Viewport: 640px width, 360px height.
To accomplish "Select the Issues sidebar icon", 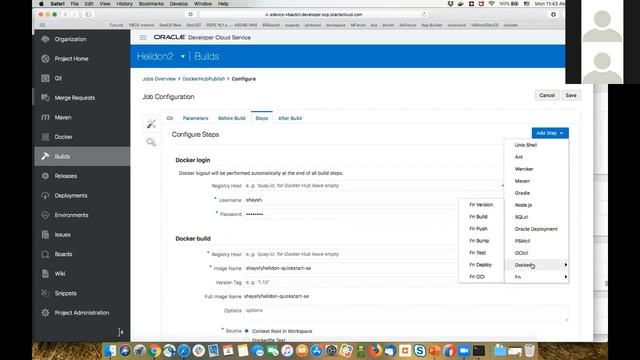I will click(x=45, y=235).
